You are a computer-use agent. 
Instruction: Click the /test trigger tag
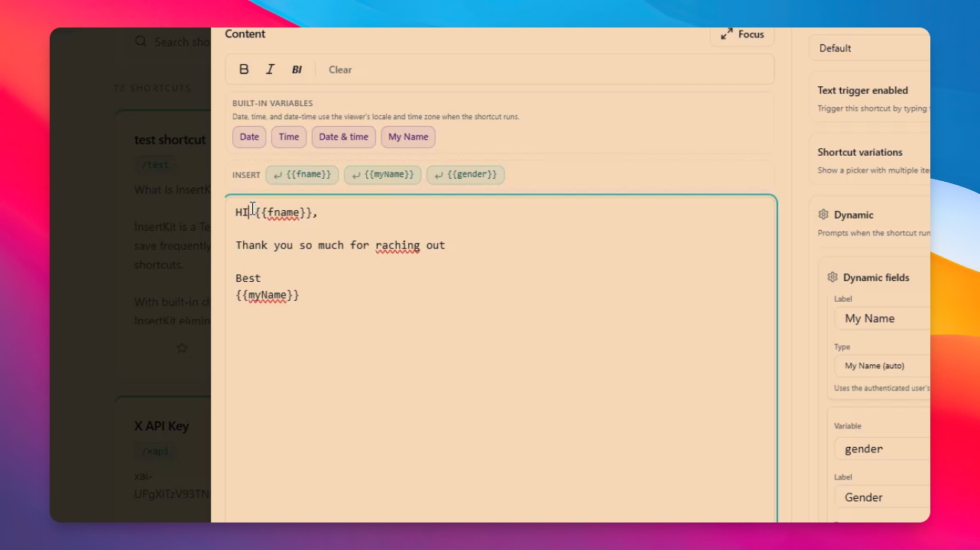click(x=155, y=164)
